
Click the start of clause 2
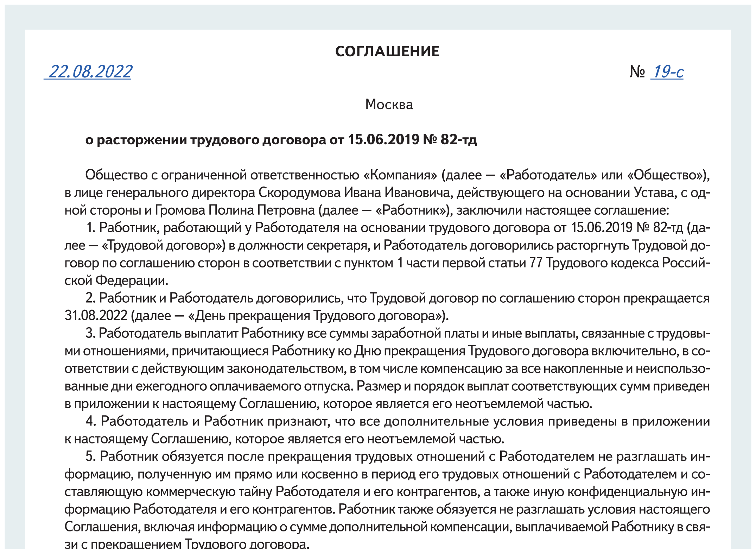pyautogui.click(x=91, y=298)
